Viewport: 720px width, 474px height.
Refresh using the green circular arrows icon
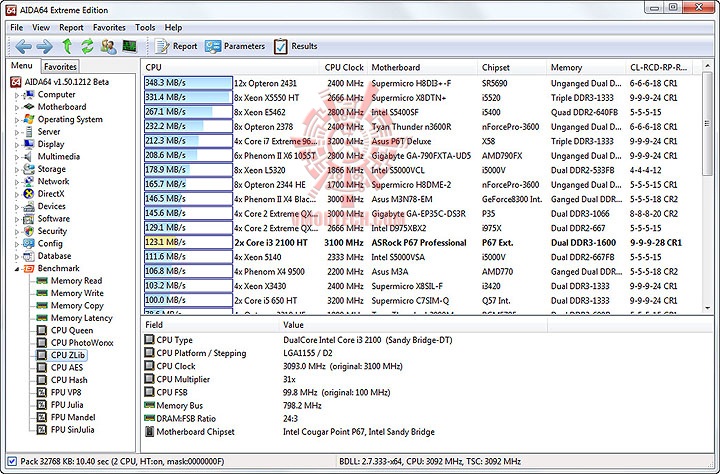(x=87, y=46)
